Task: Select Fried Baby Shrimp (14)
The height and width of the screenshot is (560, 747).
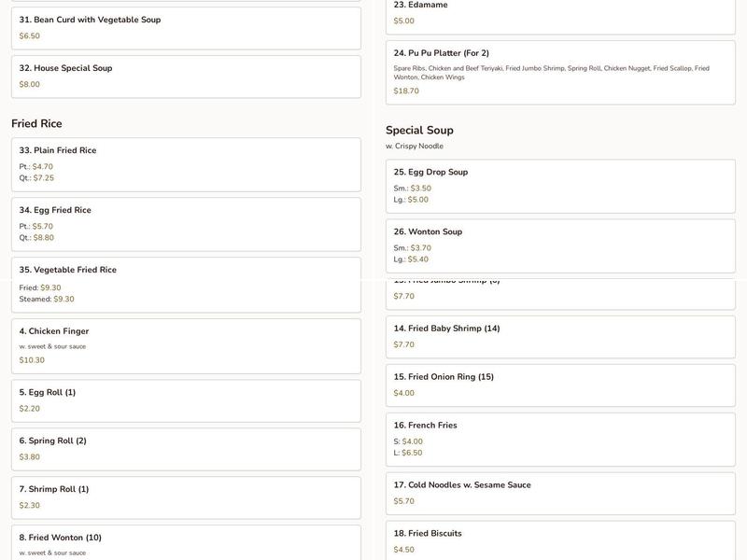Action: click(560, 336)
